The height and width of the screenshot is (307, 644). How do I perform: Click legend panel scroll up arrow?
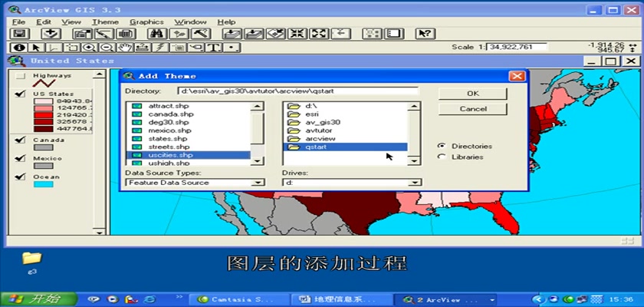pos(99,75)
